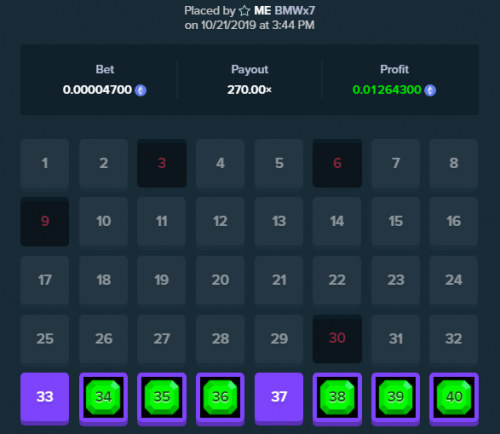The image size is (500, 434).
Task: Pick keno number 2
Action: pyautogui.click(x=103, y=163)
